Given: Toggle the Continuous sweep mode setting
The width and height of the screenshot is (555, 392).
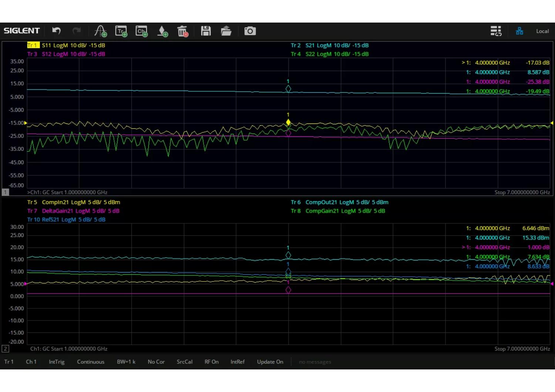Looking at the screenshot, I should pyautogui.click(x=90, y=362).
